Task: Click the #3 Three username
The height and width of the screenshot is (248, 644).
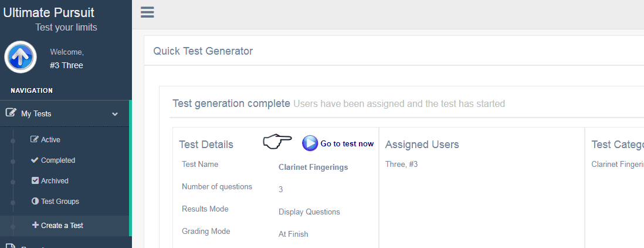Action: [x=66, y=65]
